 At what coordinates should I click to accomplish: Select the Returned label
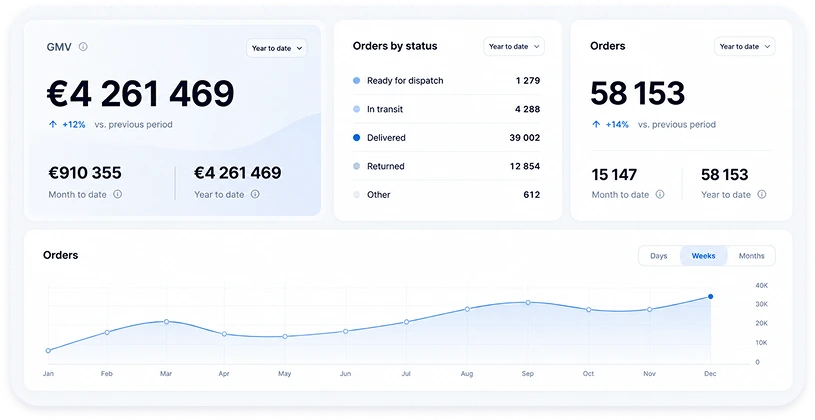pyautogui.click(x=386, y=166)
